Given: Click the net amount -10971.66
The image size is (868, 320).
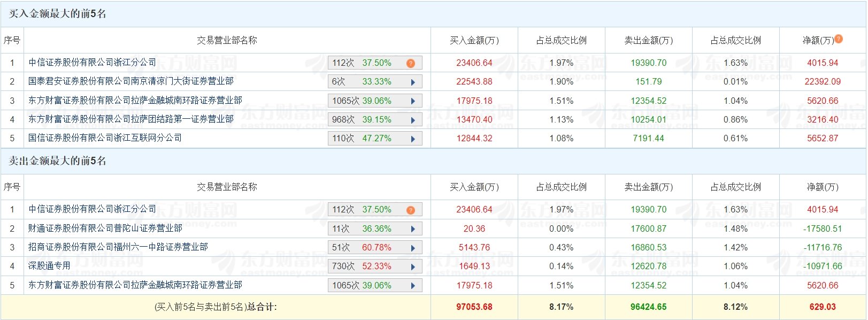Looking at the screenshot, I should click(823, 266).
